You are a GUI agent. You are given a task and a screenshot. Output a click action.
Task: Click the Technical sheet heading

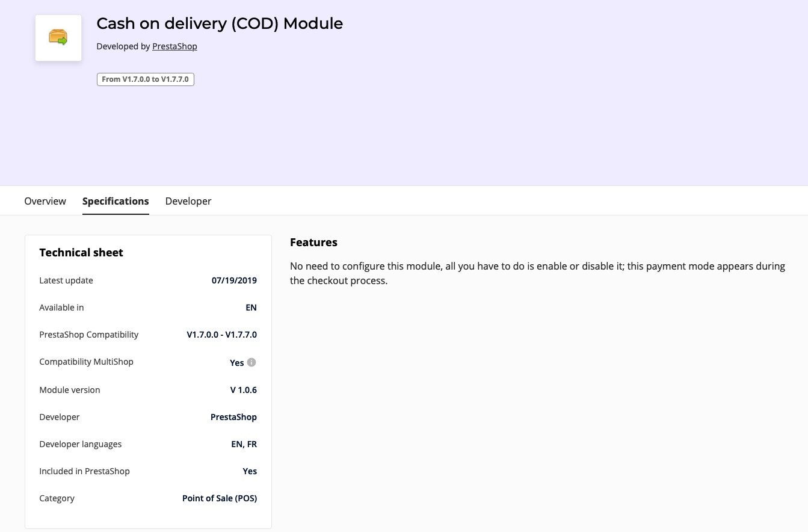pos(81,253)
